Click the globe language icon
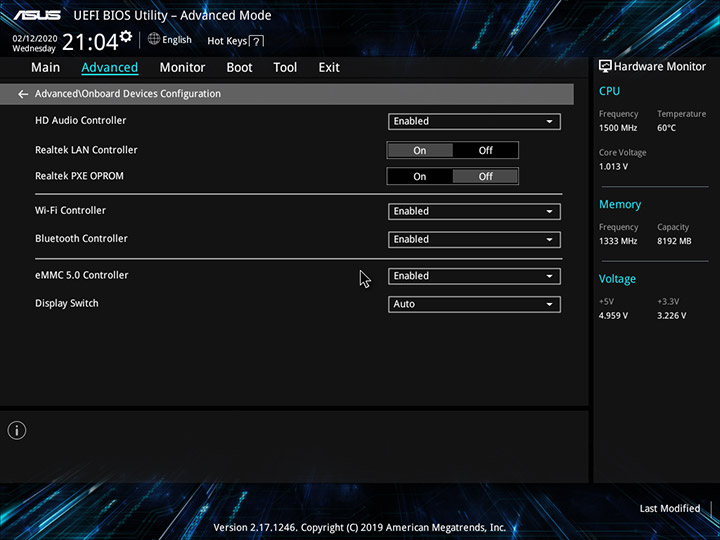 coord(154,39)
